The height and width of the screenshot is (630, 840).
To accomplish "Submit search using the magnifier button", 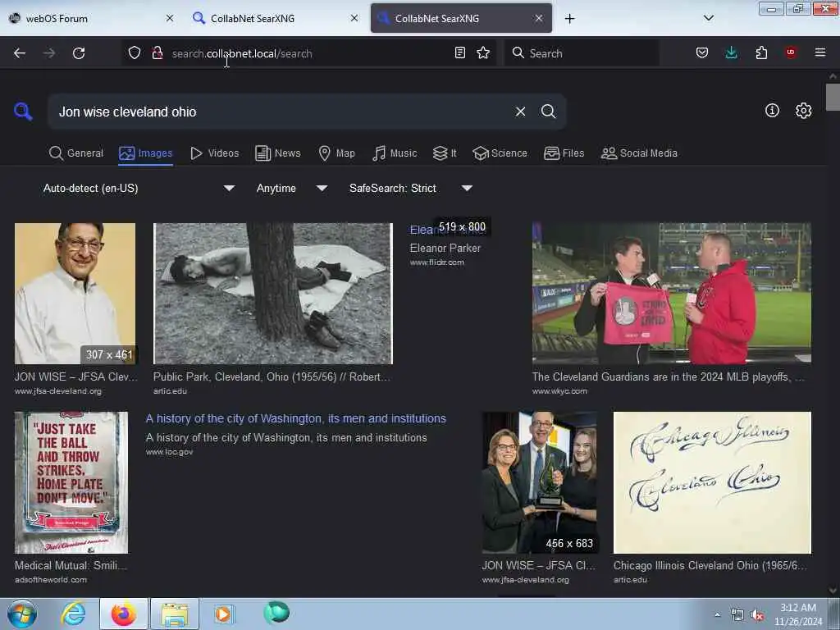I will tap(548, 112).
